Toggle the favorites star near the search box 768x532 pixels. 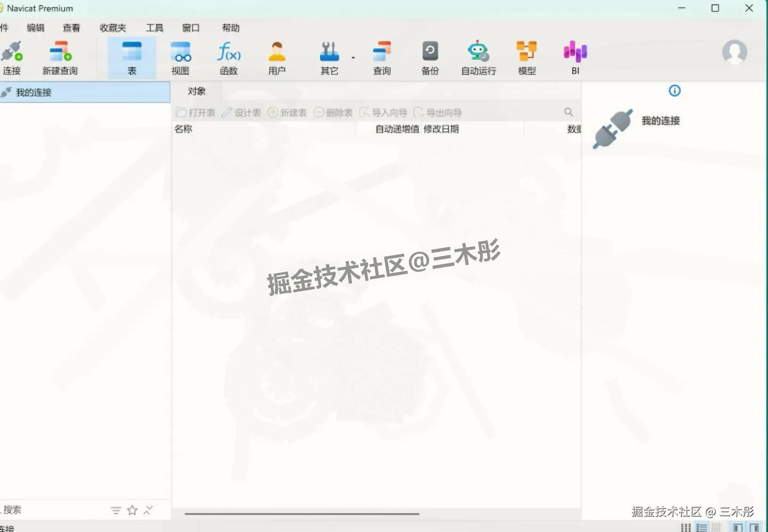[131, 509]
